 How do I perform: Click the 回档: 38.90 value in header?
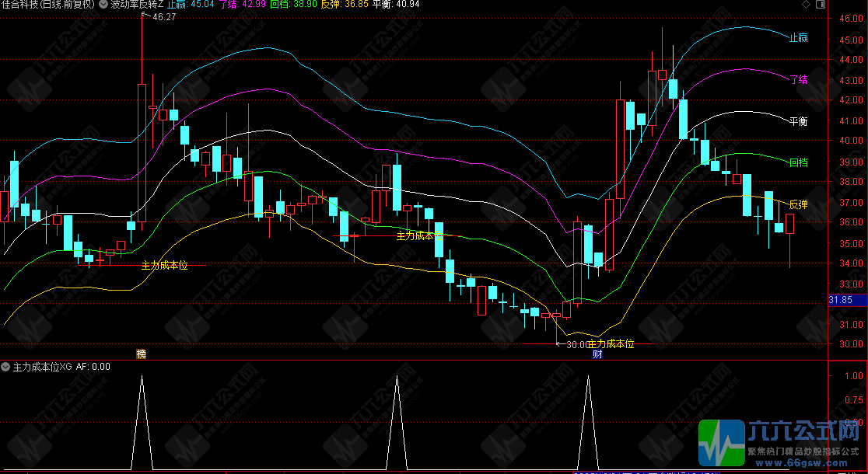pyautogui.click(x=293, y=5)
